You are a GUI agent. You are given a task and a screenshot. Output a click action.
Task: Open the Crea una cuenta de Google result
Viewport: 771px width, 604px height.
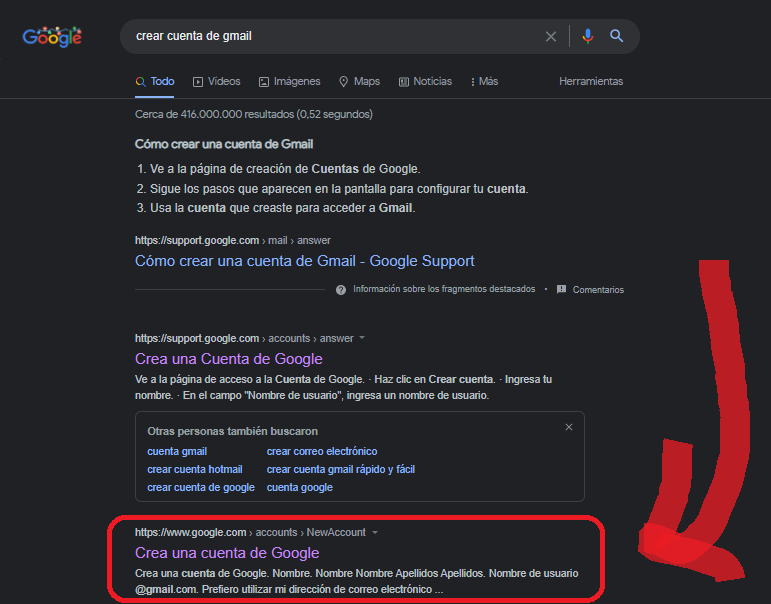point(227,553)
